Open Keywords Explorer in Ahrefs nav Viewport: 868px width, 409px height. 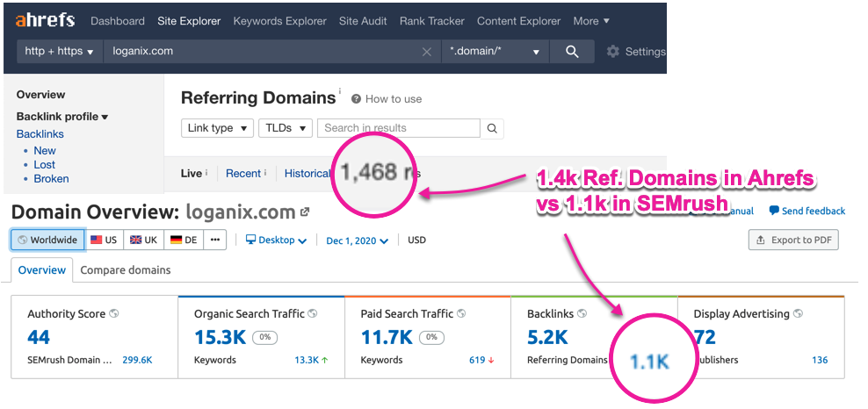tap(279, 21)
